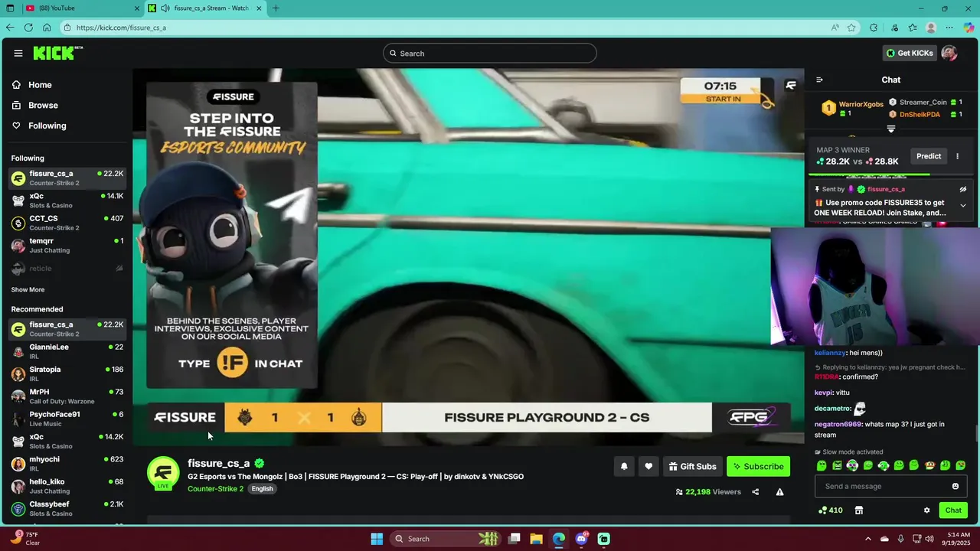Open mhyochi recommended channel
980x551 pixels.
pos(67,464)
